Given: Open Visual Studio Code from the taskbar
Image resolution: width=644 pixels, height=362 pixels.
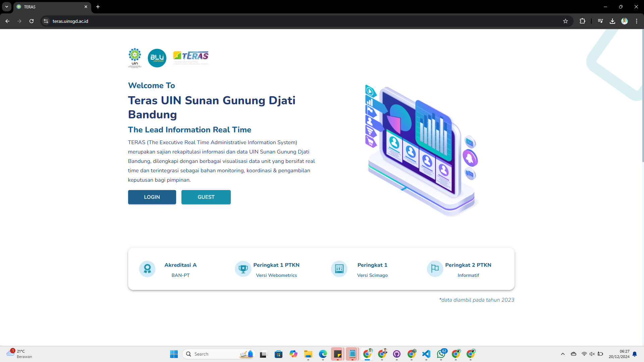Looking at the screenshot, I should tap(426, 354).
